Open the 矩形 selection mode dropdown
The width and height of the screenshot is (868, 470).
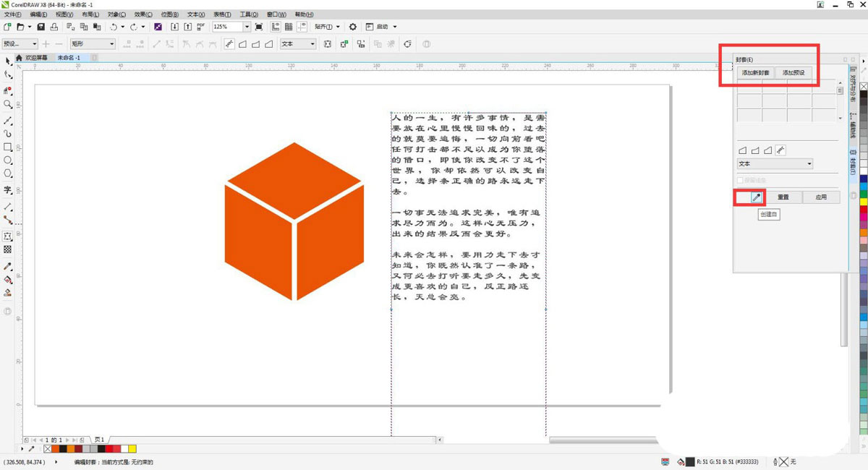[111, 44]
